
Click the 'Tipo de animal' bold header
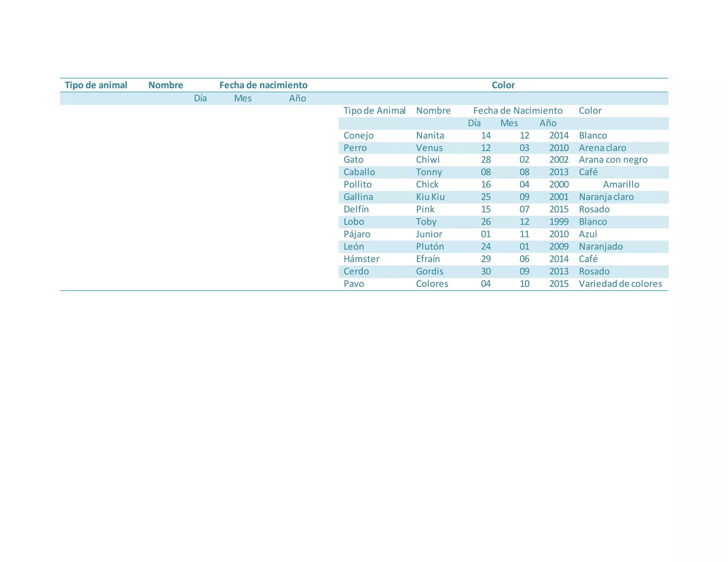click(x=96, y=85)
